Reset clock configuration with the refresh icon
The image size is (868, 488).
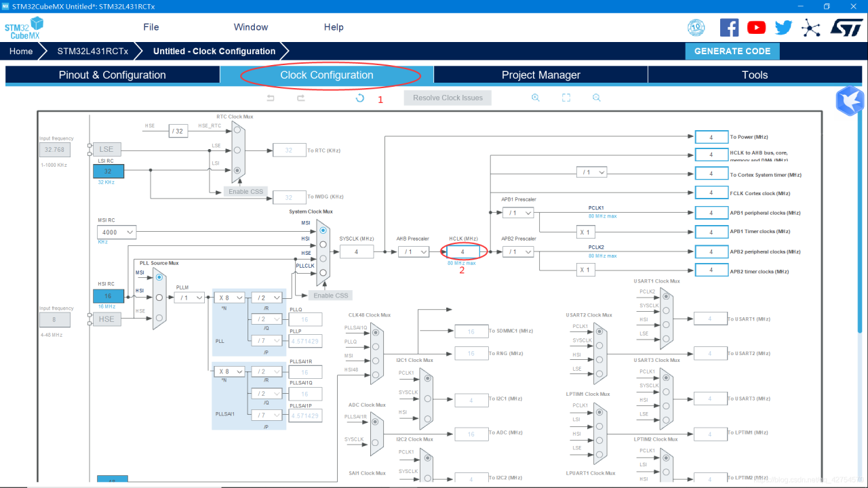pos(360,98)
